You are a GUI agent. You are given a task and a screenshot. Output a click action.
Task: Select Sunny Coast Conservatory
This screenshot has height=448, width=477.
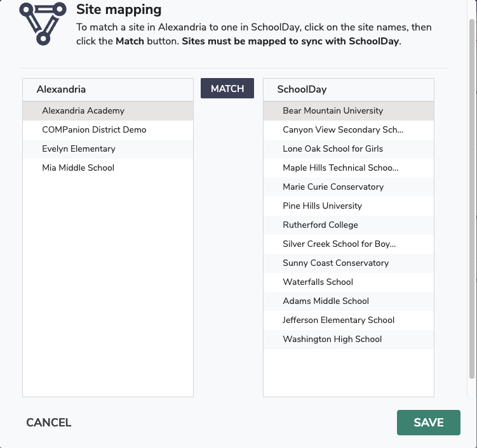pos(349,263)
